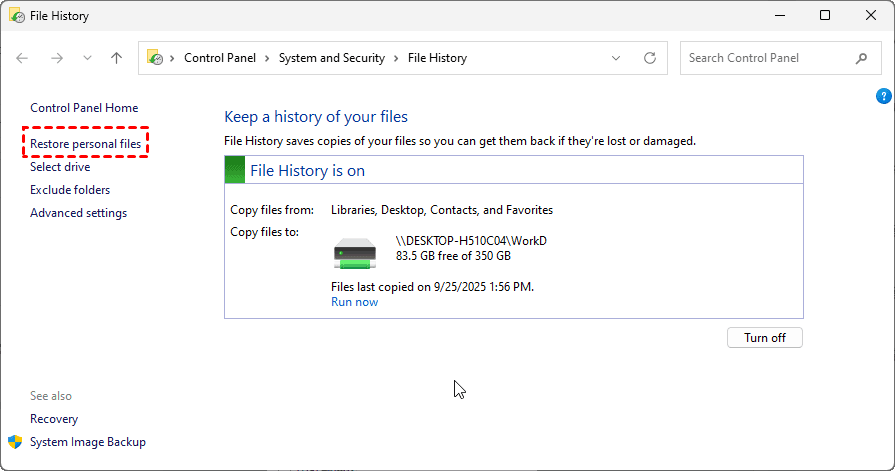Focus the Search Control Panel field
The height and width of the screenshot is (471, 895).
tap(769, 58)
